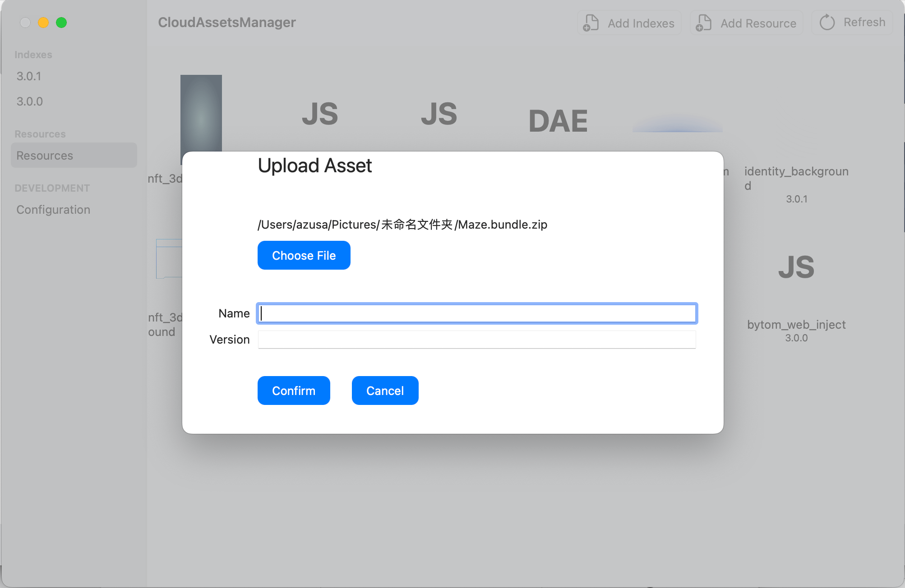
Task: Click the second JS file thumbnail
Action: (x=439, y=114)
